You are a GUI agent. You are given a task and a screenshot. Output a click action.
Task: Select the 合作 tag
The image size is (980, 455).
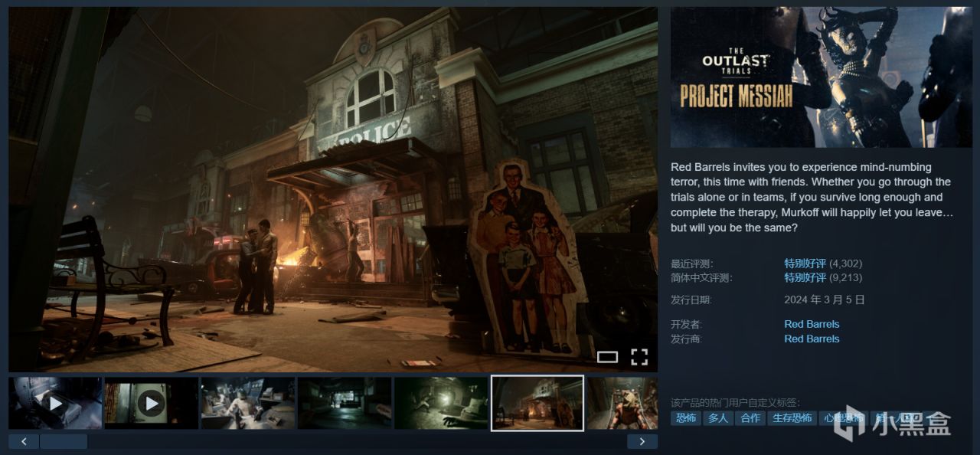tap(750, 417)
